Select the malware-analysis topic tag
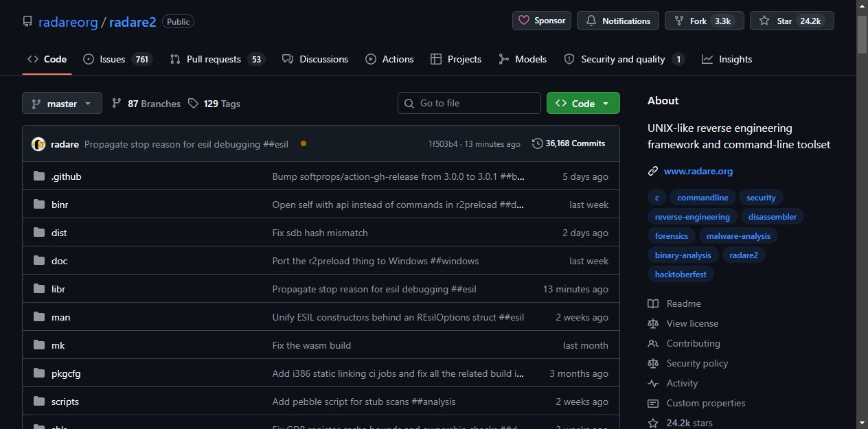Image resolution: width=868 pixels, height=429 pixels. 738,236
